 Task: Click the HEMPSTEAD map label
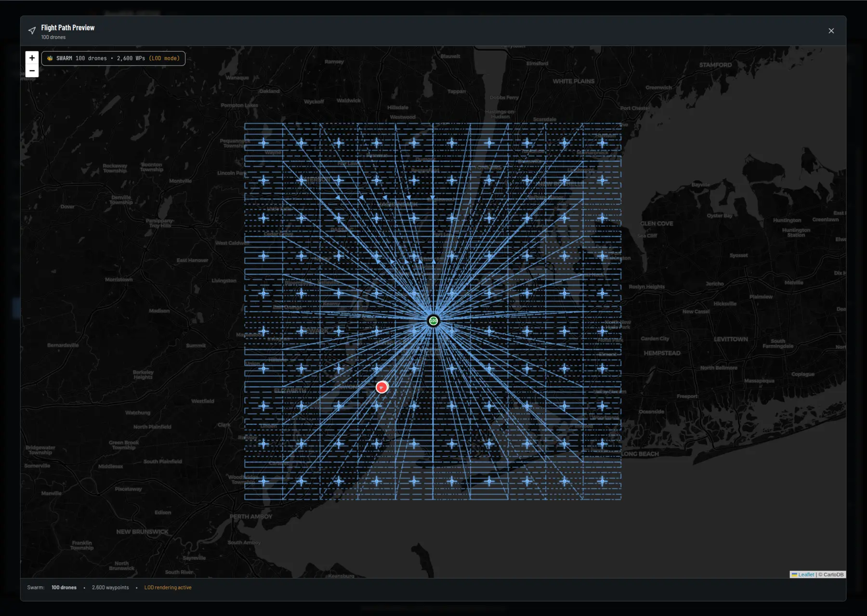point(662,353)
